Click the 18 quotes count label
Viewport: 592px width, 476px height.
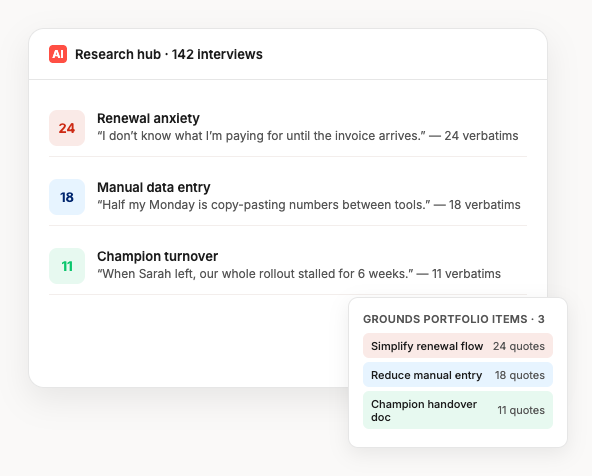point(520,375)
